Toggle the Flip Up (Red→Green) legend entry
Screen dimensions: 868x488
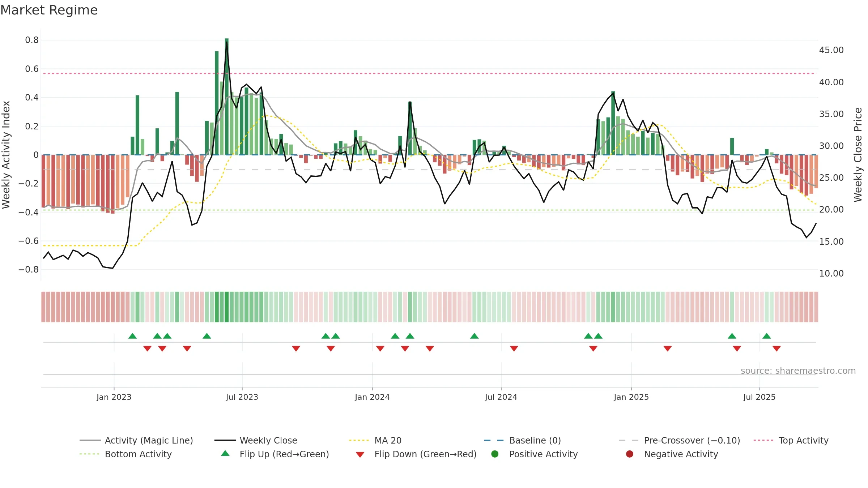[275, 454]
